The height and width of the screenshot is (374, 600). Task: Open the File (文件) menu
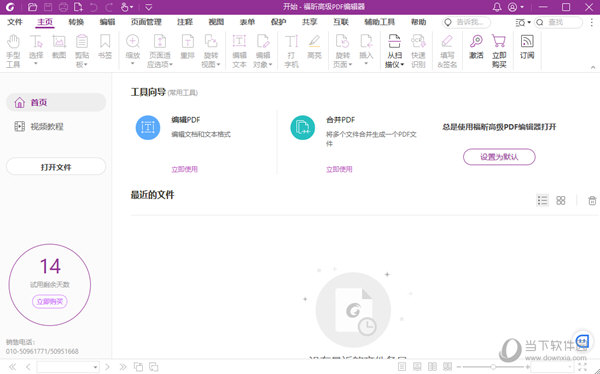pyautogui.click(x=15, y=22)
